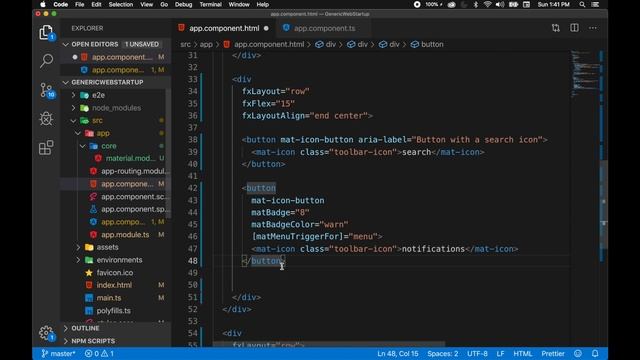Switch to the app.component.html tab
This screenshot has width=640, height=360.
tap(224, 29)
